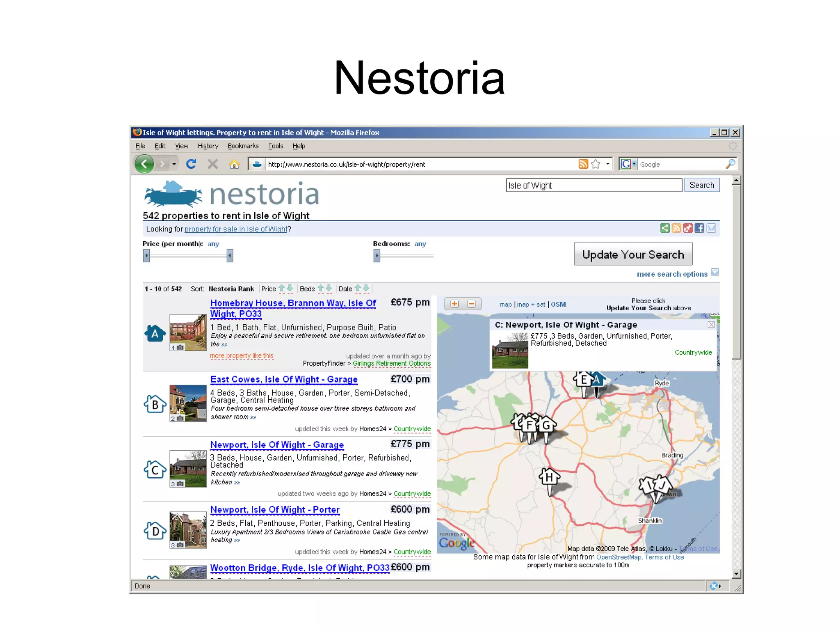Click map marker H

(550, 478)
